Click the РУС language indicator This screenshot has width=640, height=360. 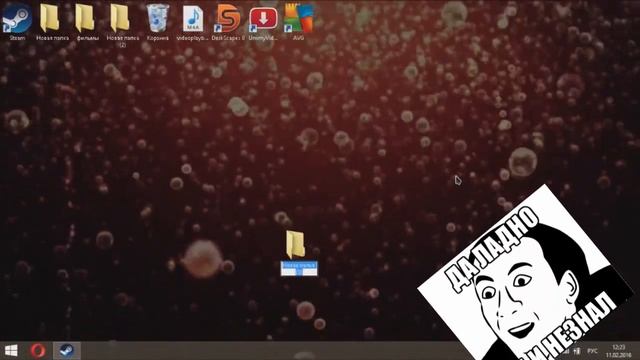(x=592, y=351)
